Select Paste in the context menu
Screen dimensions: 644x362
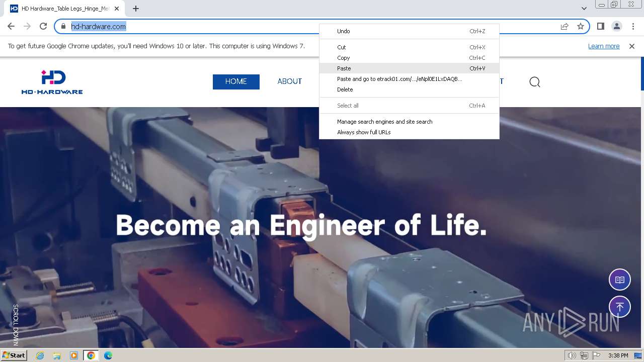[409, 68]
